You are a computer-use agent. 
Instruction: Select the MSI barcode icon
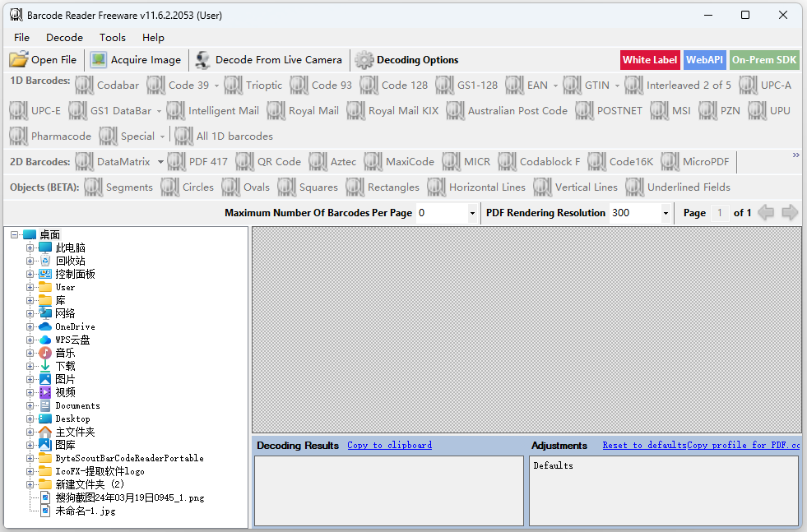[659, 111]
